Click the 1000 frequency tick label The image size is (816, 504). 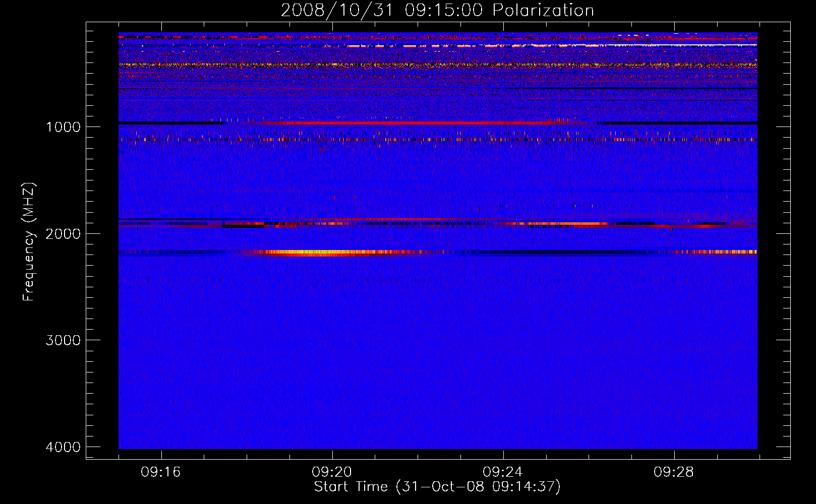click(63, 127)
